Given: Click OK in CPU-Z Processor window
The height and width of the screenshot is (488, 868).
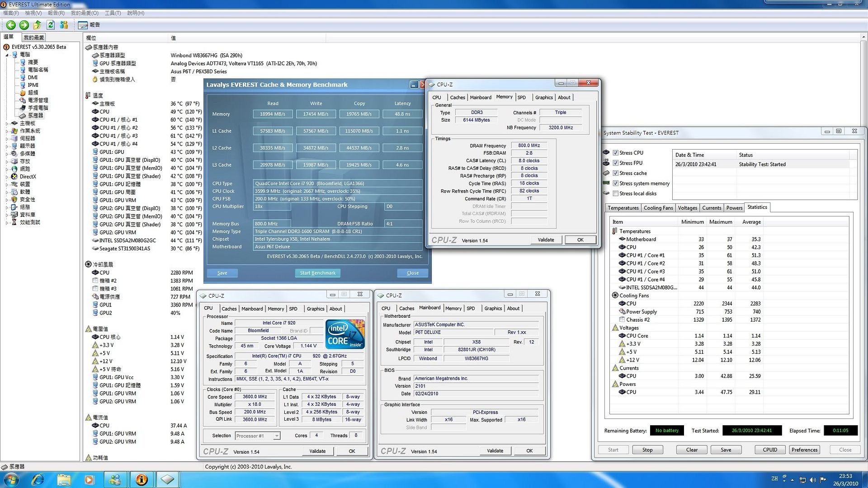Looking at the screenshot, I should click(x=352, y=451).
